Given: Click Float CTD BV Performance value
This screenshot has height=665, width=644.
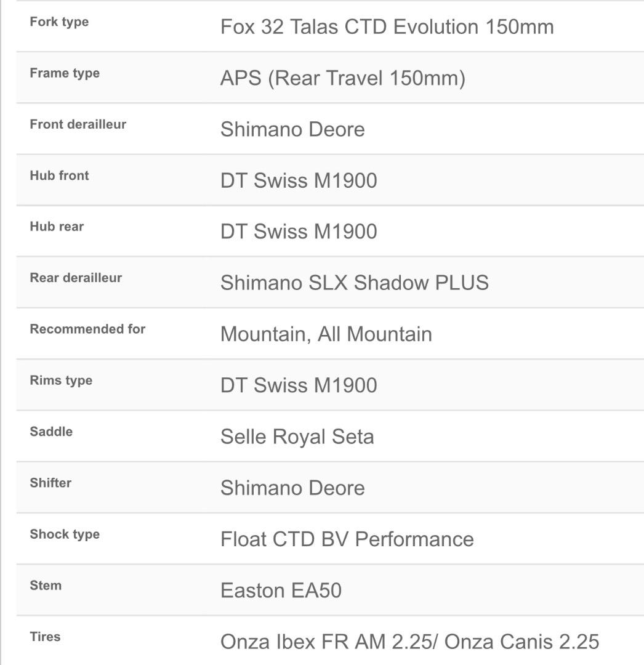Looking at the screenshot, I should point(347,539).
